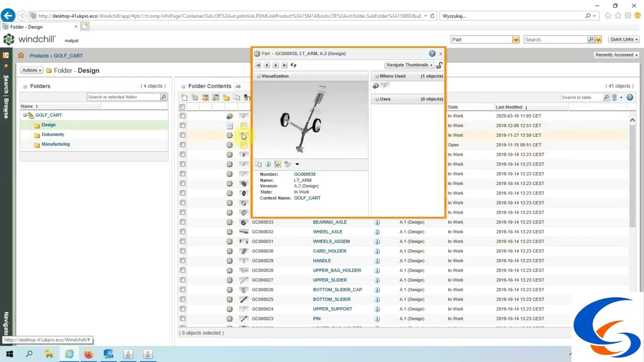This screenshot has height=362, width=644.
Task: Select the Manufacturing folder in tree
Action: pos(56,144)
